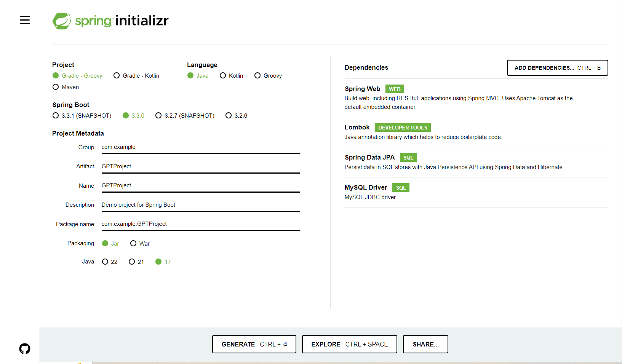Edit the Artifact input field
622x364 pixels.
(x=200, y=167)
